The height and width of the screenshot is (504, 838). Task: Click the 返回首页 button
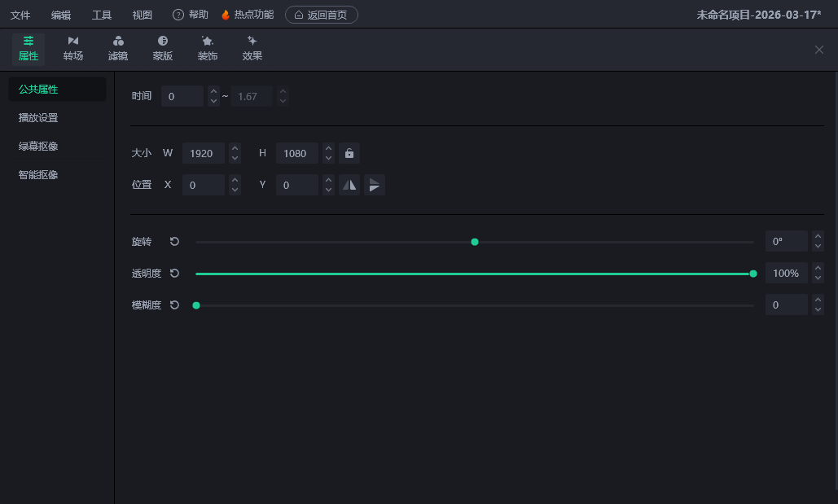coord(321,15)
